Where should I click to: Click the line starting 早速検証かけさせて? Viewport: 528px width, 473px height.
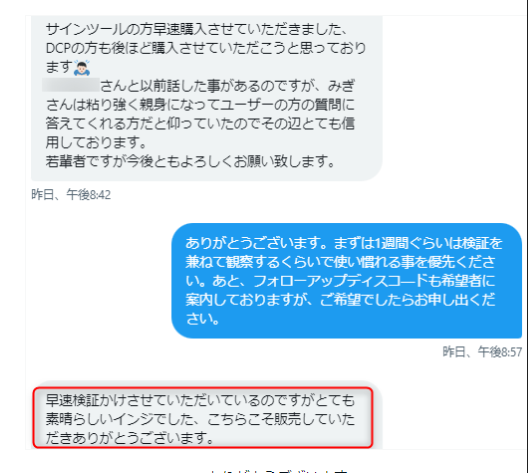pos(200,400)
